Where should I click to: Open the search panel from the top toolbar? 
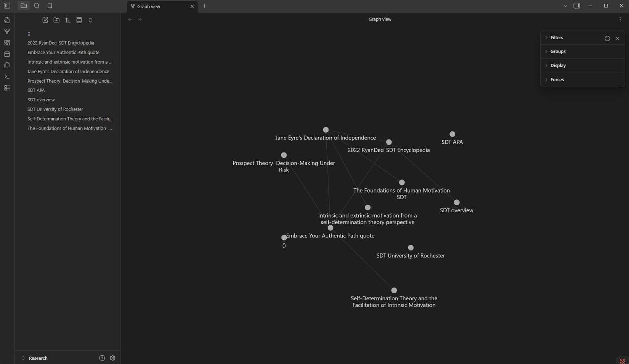click(x=37, y=5)
